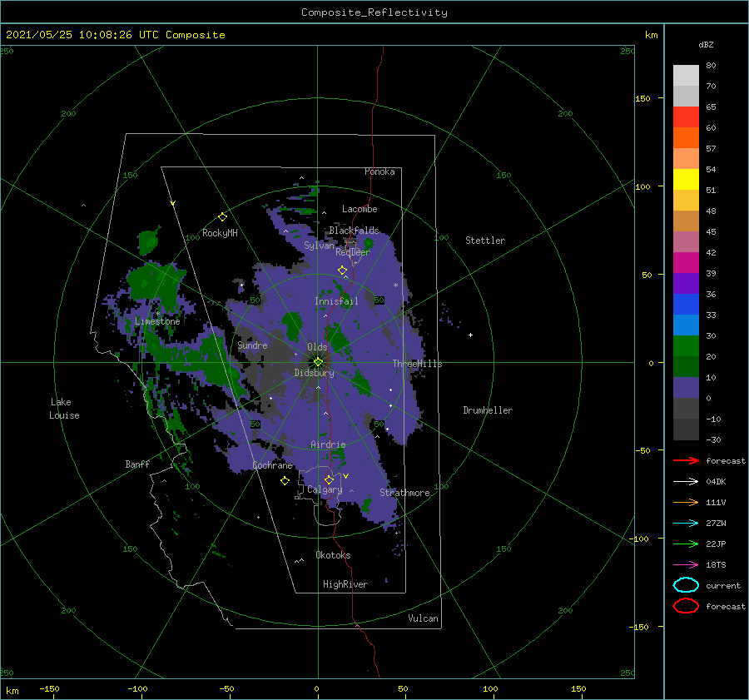
Task: Click the Innisfail town label
Action: 336,301
